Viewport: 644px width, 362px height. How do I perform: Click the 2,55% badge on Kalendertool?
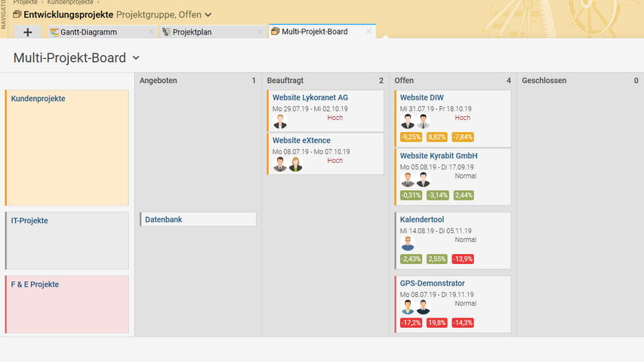436,259
